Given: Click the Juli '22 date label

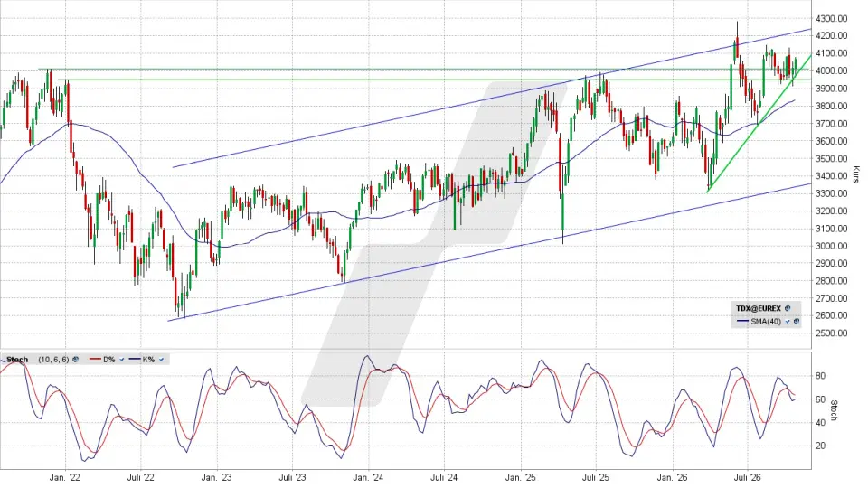Looking at the screenshot, I should click(141, 477).
